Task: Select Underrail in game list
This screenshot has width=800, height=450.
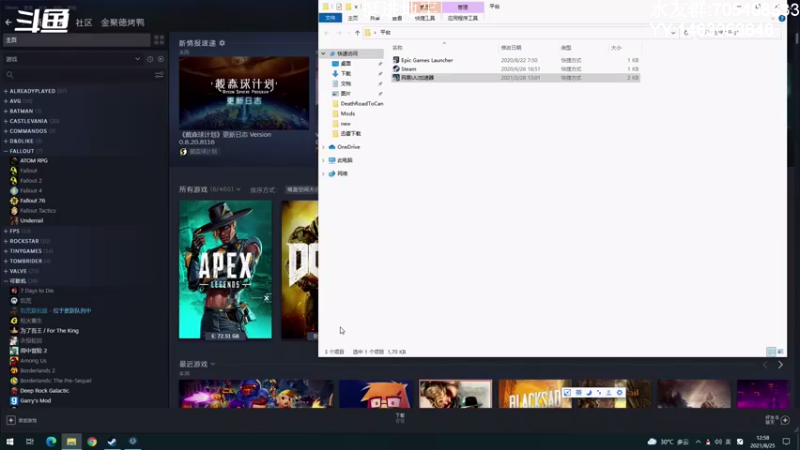Action: (x=32, y=220)
